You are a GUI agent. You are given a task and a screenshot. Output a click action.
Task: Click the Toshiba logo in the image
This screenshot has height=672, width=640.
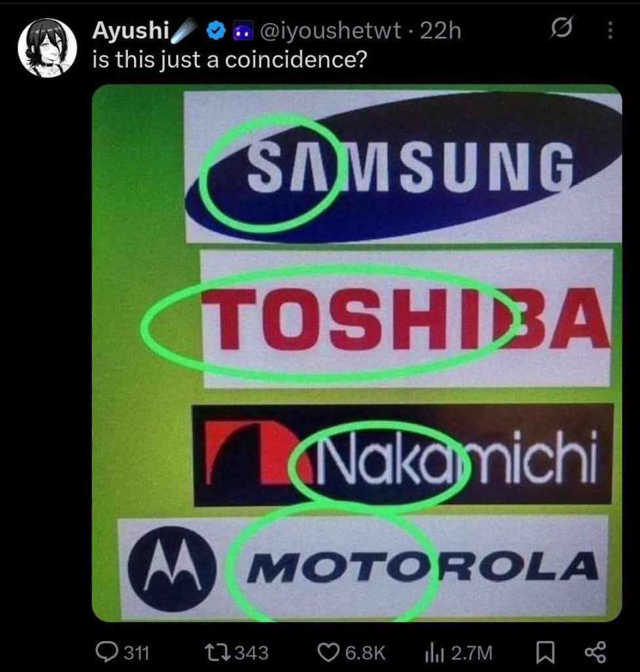[x=406, y=319]
